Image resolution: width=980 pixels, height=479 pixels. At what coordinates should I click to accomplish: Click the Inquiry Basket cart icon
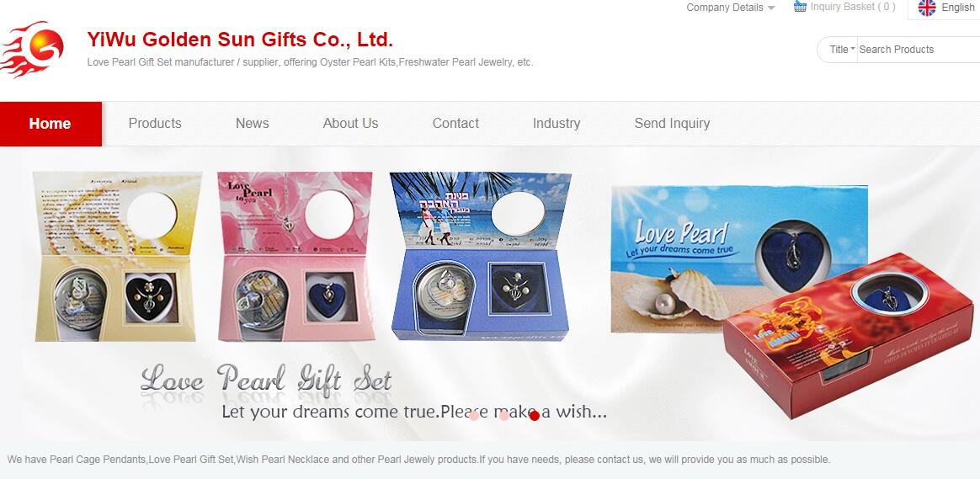pos(800,7)
